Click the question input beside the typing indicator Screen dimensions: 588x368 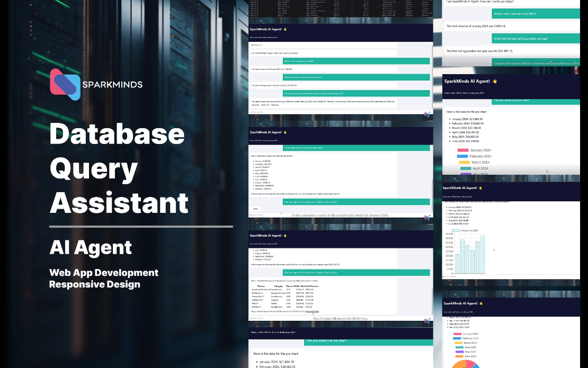(x=336, y=215)
